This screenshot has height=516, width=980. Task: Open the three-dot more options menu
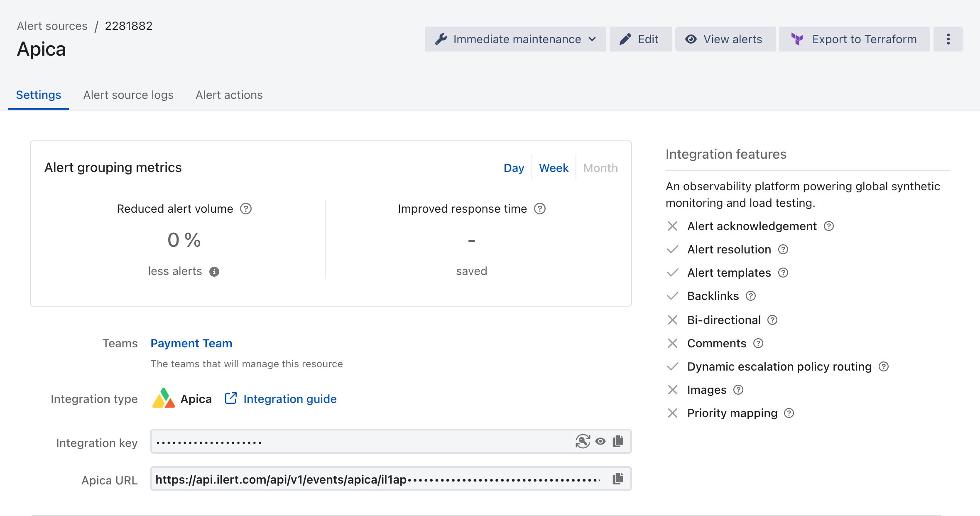tap(948, 39)
